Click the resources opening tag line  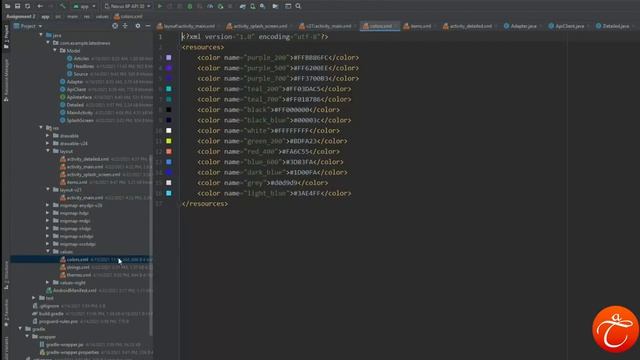203,47
